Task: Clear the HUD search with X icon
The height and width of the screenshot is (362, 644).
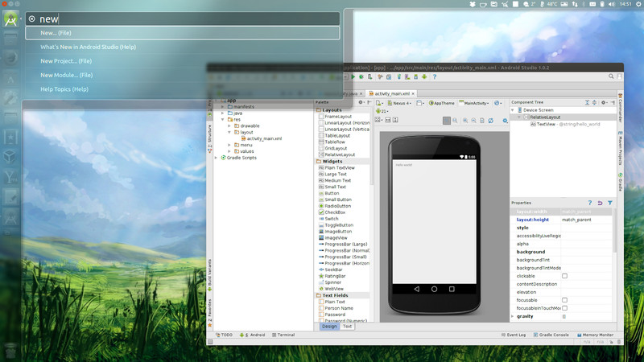Action: point(32,19)
